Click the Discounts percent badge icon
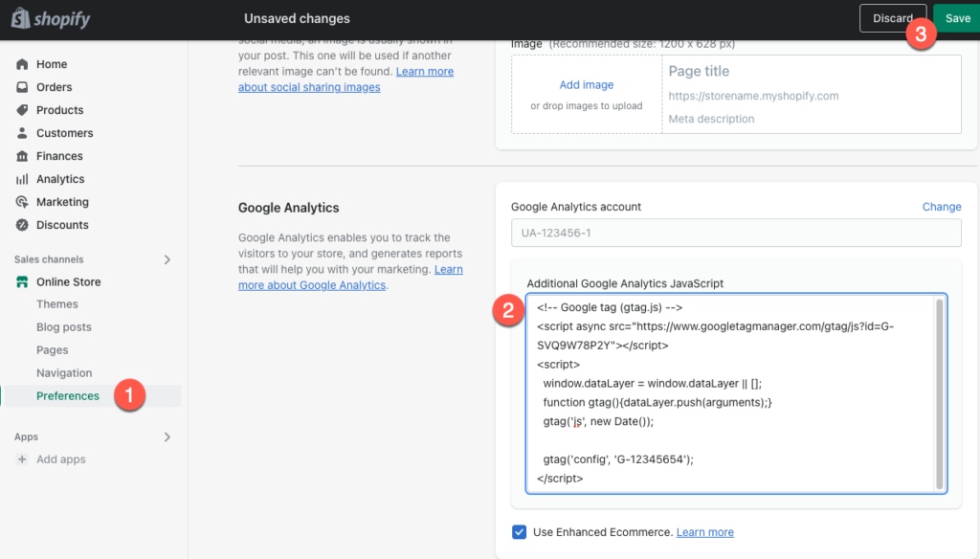The image size is (980, 559). (22, 225)
